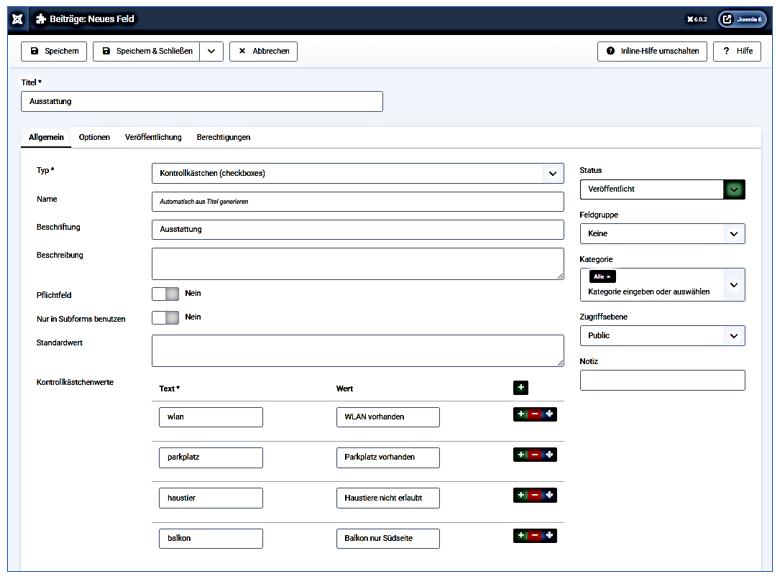Click the Speichern button
Image resolution: width=777 pixels, height=579 pixels.
(x=54, y=51)
